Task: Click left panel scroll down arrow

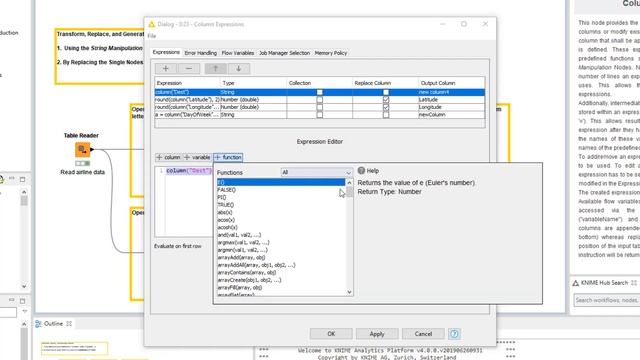Action: 24,287
